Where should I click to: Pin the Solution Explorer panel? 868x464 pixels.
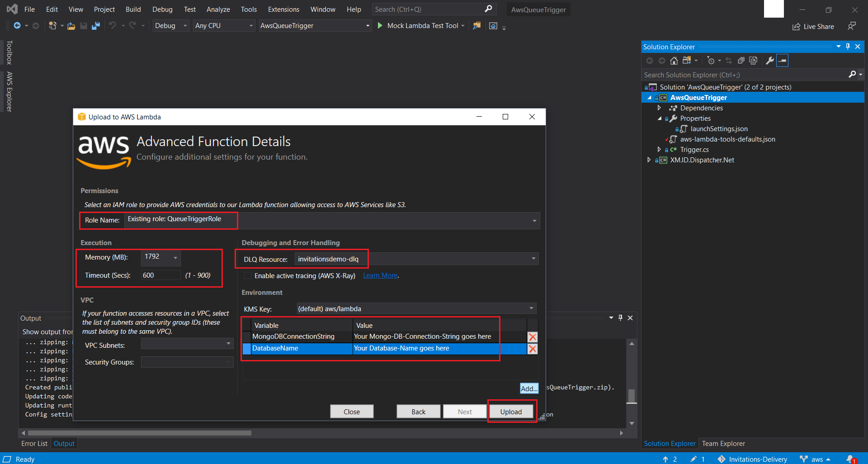[x=848, y=47]
